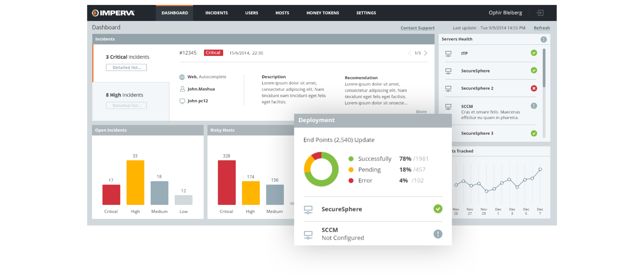Click the warning icon next to SCCM Not Configured
Viewport: 644px width, 275px height.
pyautogui.click(x=438, y=234)
